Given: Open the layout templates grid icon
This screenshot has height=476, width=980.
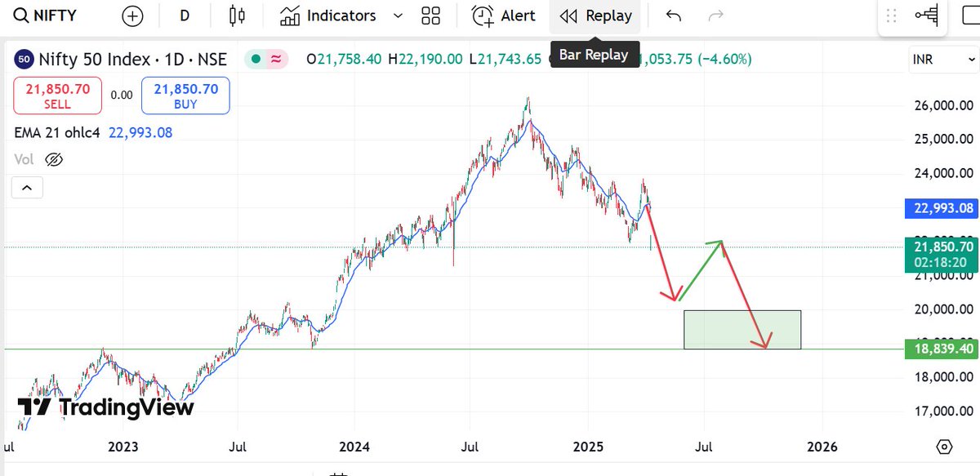Looking at the screenshot, I should [430, 16].
